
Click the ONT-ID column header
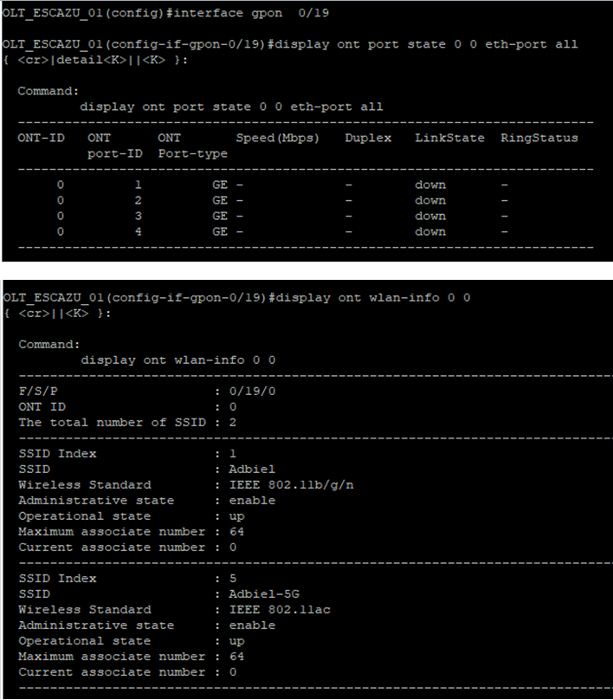pyautogui.click(x=41, y=138)
